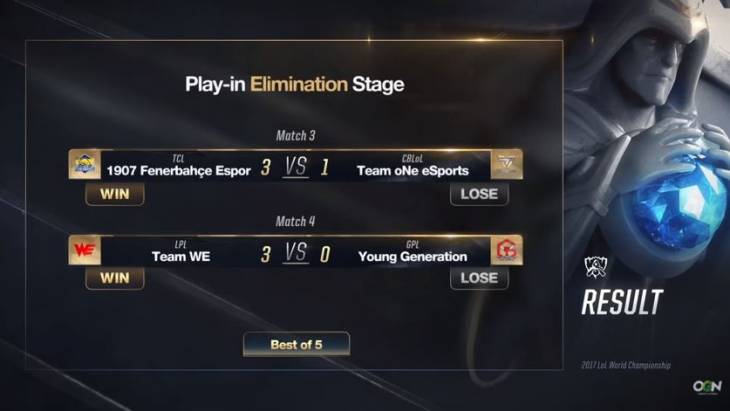Click the OGN channel logo
Viewport: 730px width, 411px height.
click(x=706, y=386)
